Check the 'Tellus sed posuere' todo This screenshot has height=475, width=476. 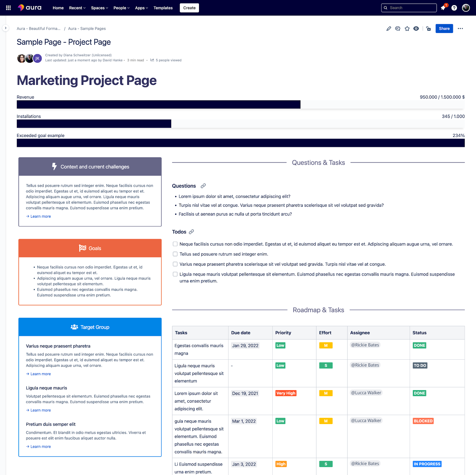pos(175,254)
